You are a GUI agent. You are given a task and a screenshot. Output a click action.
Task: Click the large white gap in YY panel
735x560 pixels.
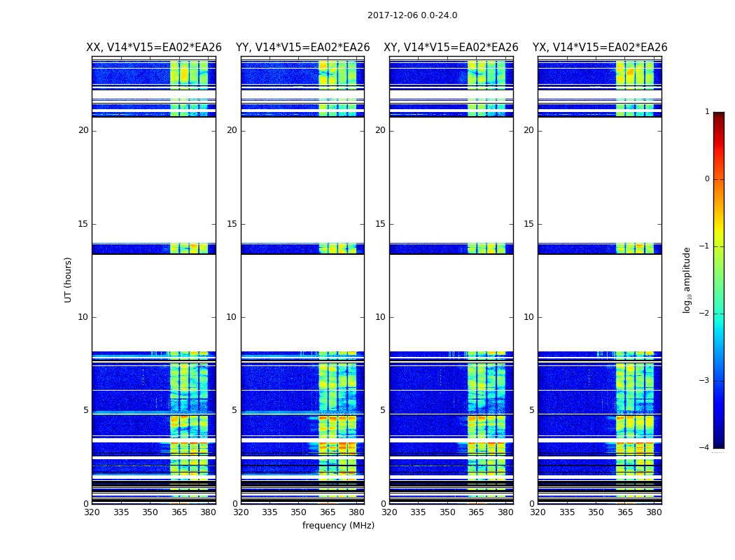(x=303, y=180)
